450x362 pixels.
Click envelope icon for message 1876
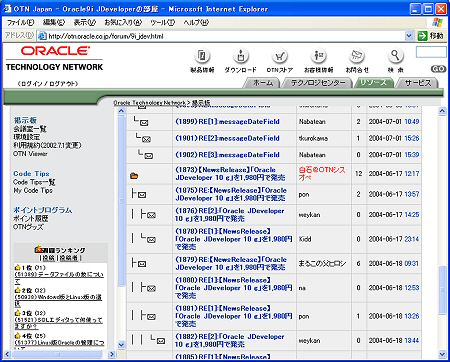click(x=151, y=215)
